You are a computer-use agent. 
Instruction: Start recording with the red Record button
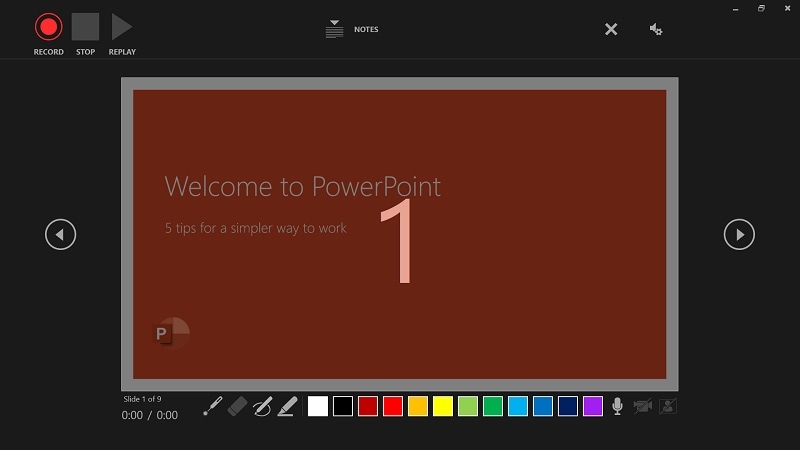coord(48,27)
